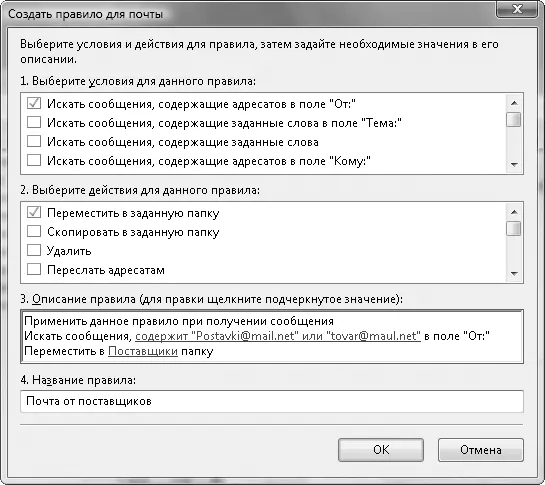Click up arrow of actions list scrollbar

click(x=514, y=212)
